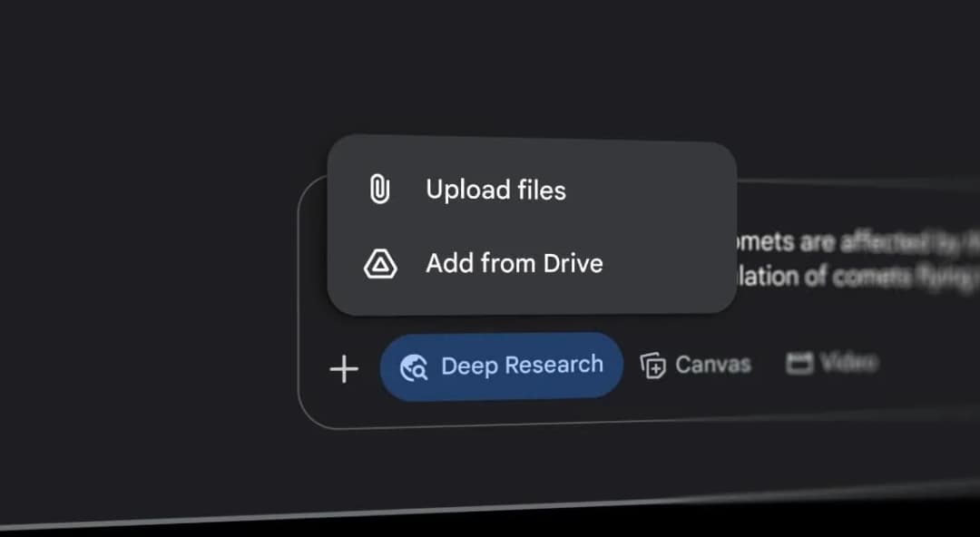
Task: Click the globe-search icon in Deep Research
Action: pyautogui.click(x=414, y=367)
